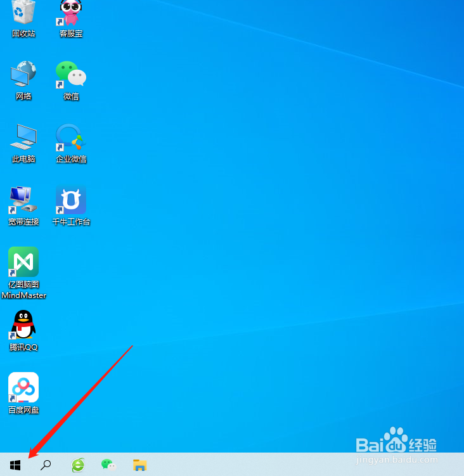Click the 微信 label text
Image resolution: width=464 pixels, height=476 pixels.
[x=71, y=96]
